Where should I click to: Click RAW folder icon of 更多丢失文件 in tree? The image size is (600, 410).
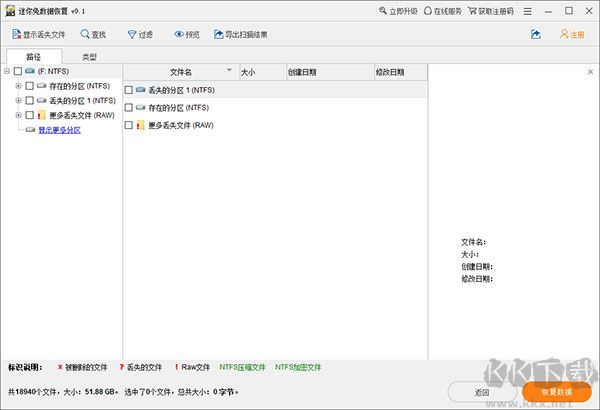[x=42, y=115]
